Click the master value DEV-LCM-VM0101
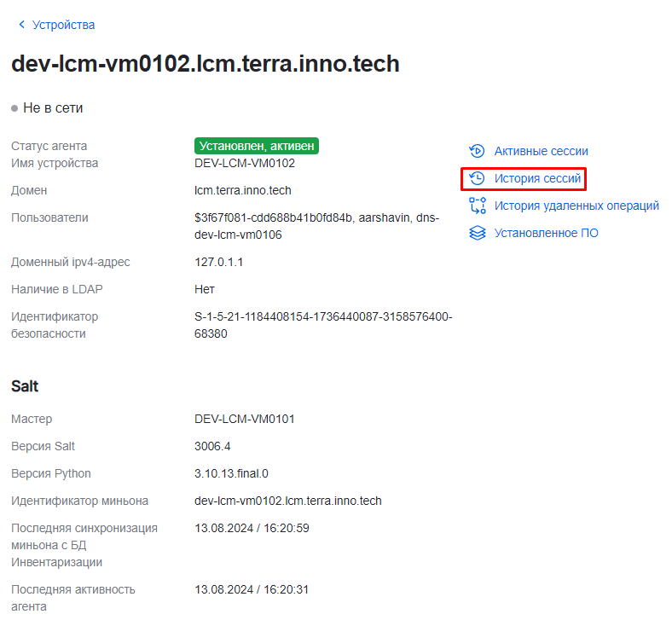This screenshot has height=620, width=672. point(245,419)
